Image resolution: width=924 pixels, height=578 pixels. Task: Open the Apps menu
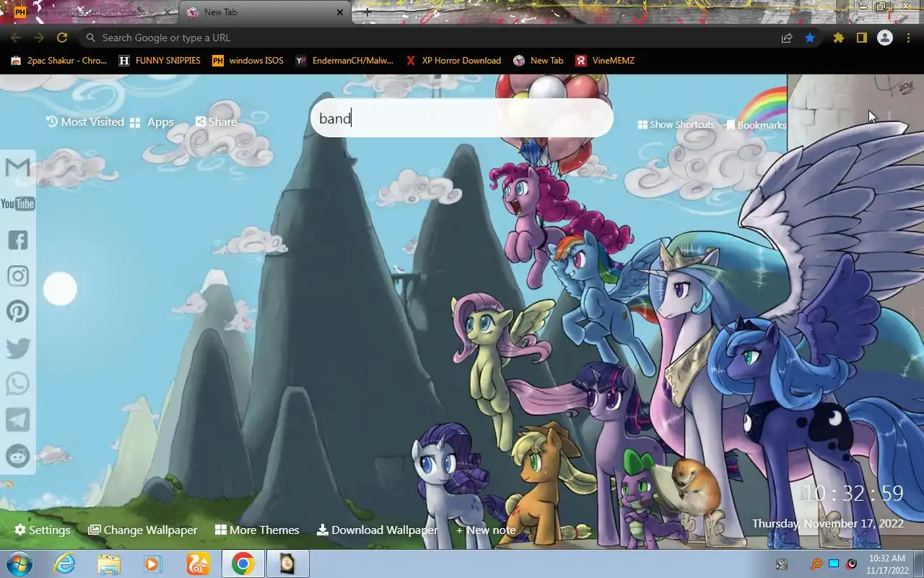152,122
